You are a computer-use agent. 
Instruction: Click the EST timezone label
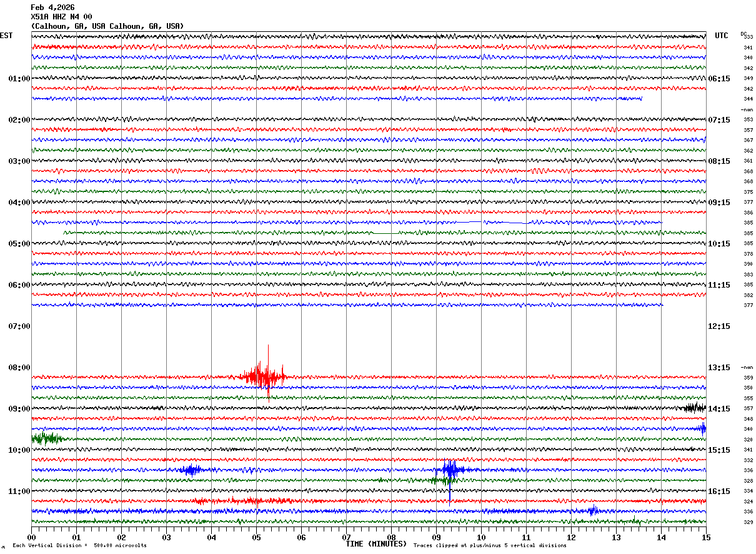pyautogui.click(x=6, y=36)
